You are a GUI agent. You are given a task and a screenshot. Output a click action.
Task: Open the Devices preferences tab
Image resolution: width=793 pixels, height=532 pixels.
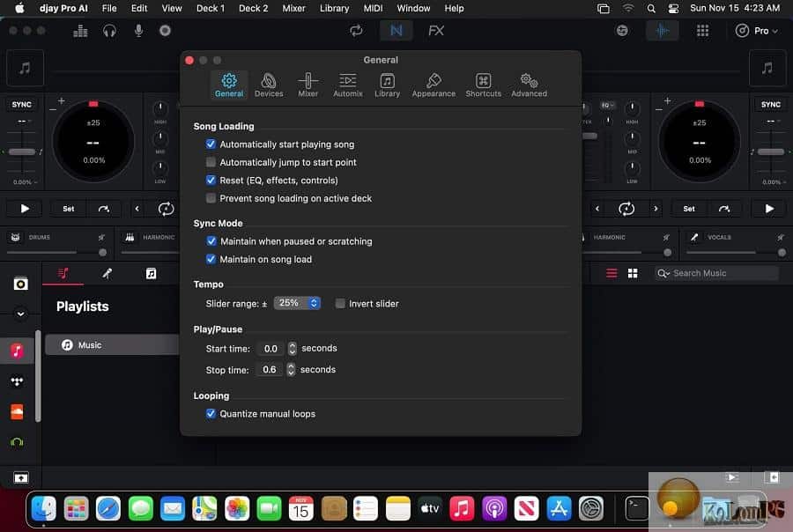269,85
